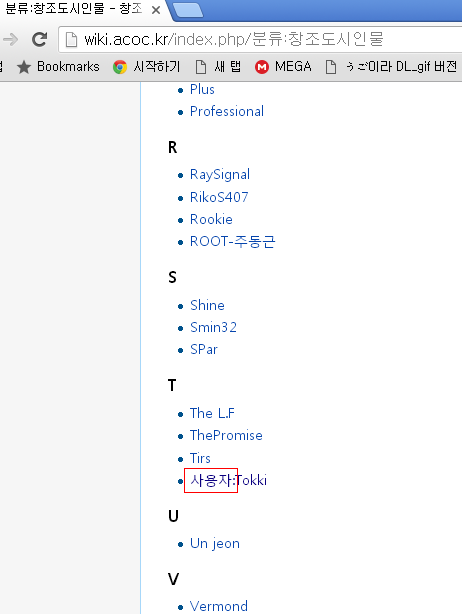Click the address bar URL field

[260, 39]
